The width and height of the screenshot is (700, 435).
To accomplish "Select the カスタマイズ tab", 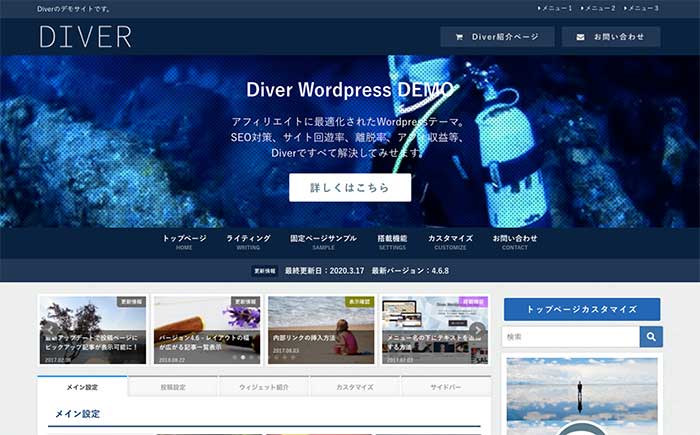I will 355,387.
